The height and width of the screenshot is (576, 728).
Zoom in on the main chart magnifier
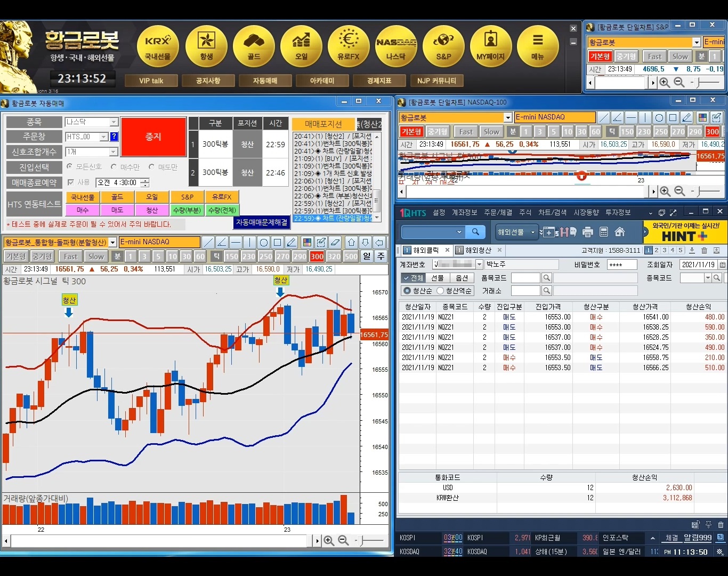point(329,541)
